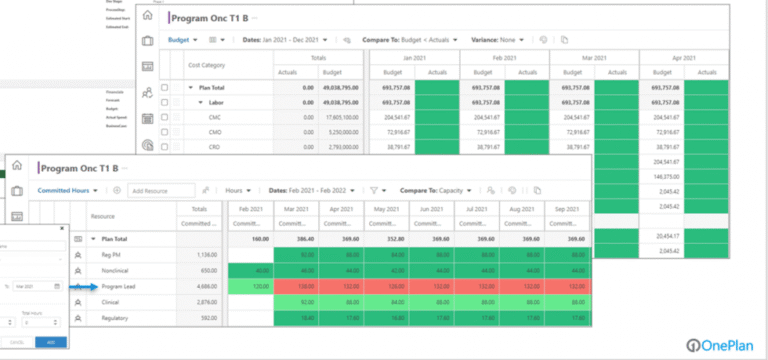Open the Committed Hours view dropdown
Screen dimensions: 768x360
pos(68,191)
